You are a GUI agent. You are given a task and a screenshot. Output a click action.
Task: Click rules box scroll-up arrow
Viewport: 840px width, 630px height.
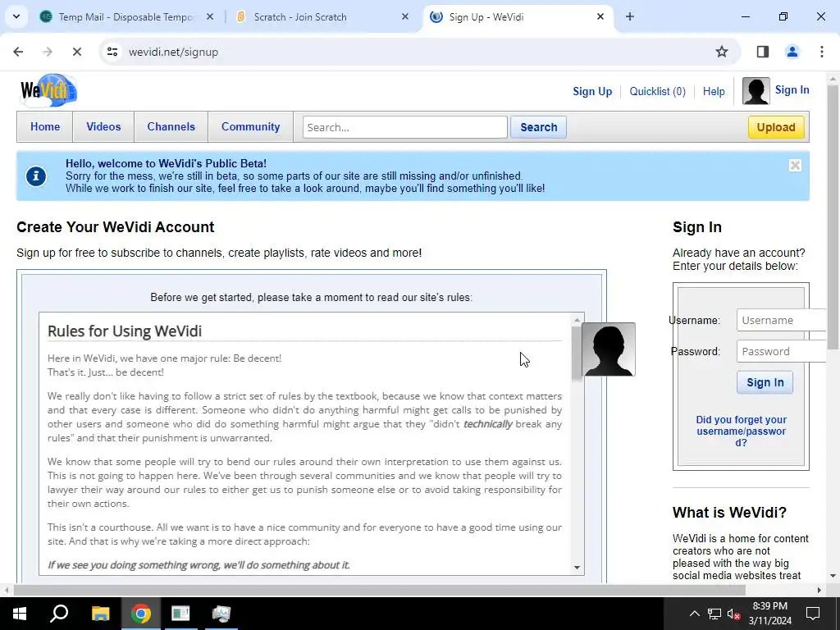577,320
